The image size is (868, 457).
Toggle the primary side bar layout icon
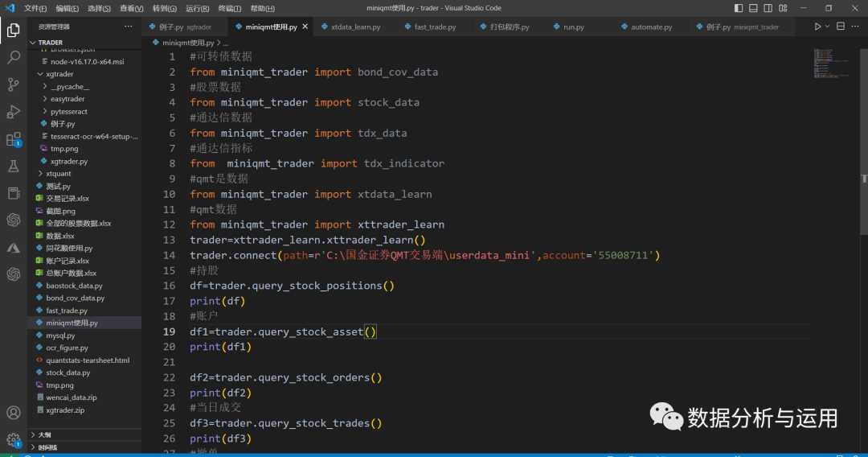(x=739, y=8)
